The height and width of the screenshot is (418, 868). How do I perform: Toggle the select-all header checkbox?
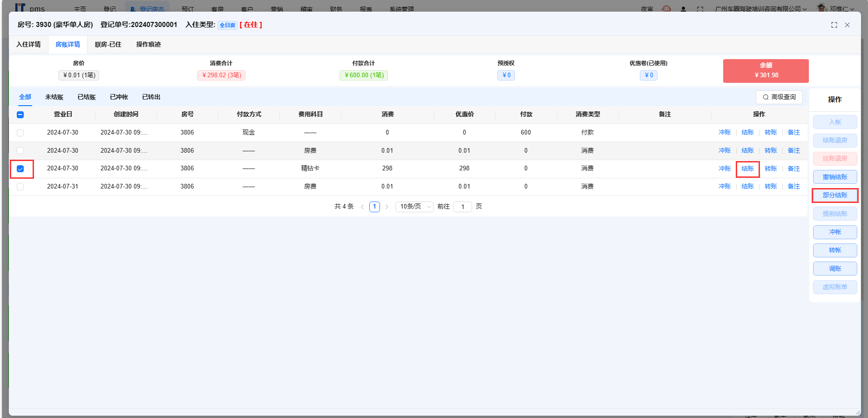coord(20,115)
